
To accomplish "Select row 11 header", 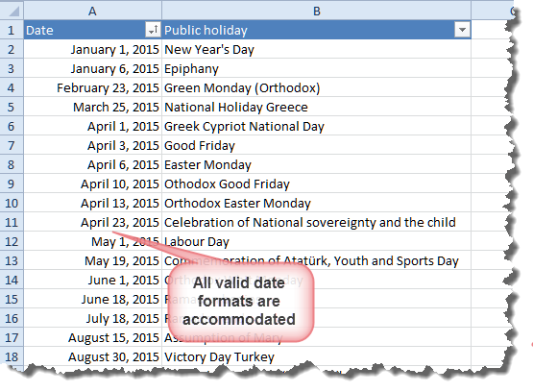I will 12,222.
